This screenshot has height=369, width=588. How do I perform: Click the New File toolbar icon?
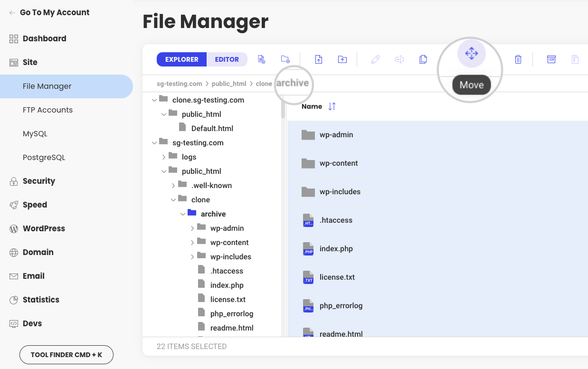coord(261,59)
